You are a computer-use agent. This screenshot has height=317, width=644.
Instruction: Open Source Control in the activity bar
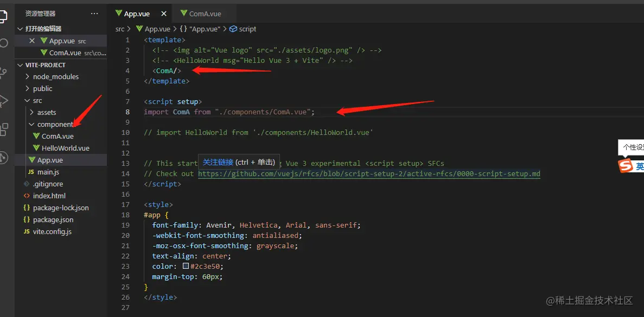(x=3, y=73)
